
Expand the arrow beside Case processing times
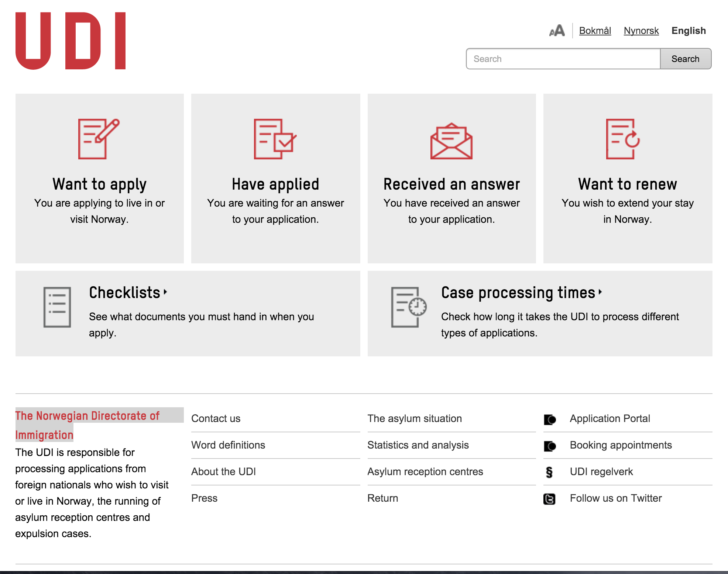(600, 292)
